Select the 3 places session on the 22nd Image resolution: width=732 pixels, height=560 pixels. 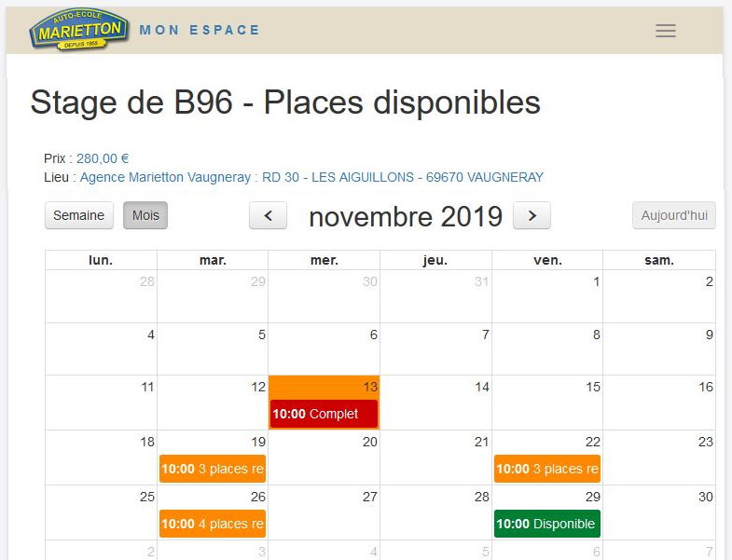point(547,469)
